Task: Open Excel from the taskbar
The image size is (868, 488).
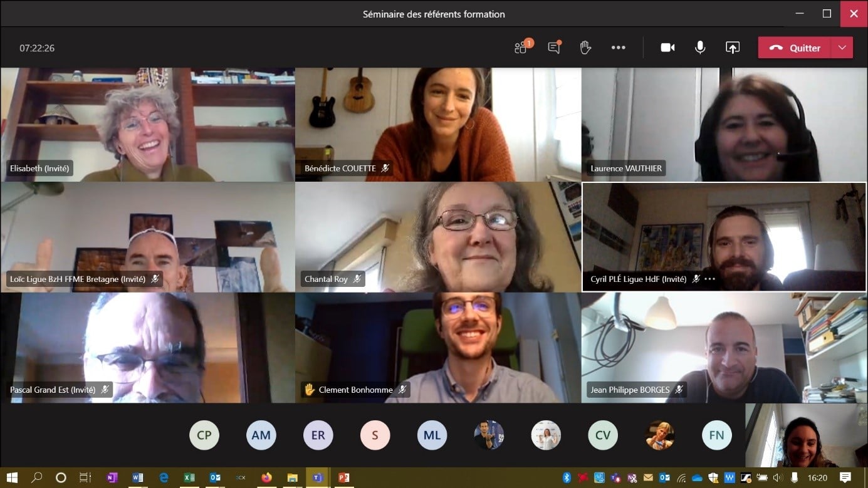Action: click(x=189, y=477)
